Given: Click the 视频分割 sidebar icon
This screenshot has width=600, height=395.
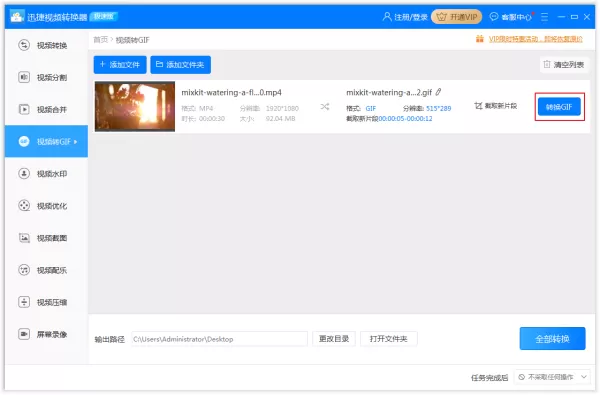Looking at the screenshot, I should coord(24,77).
